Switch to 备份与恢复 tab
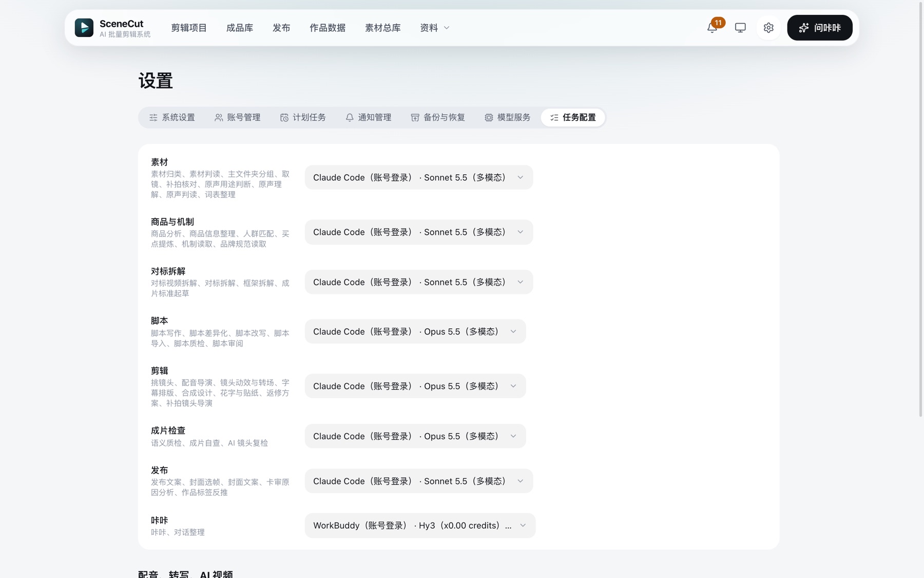924x578 pixels. pyautogui.click(x=438, y=118)
